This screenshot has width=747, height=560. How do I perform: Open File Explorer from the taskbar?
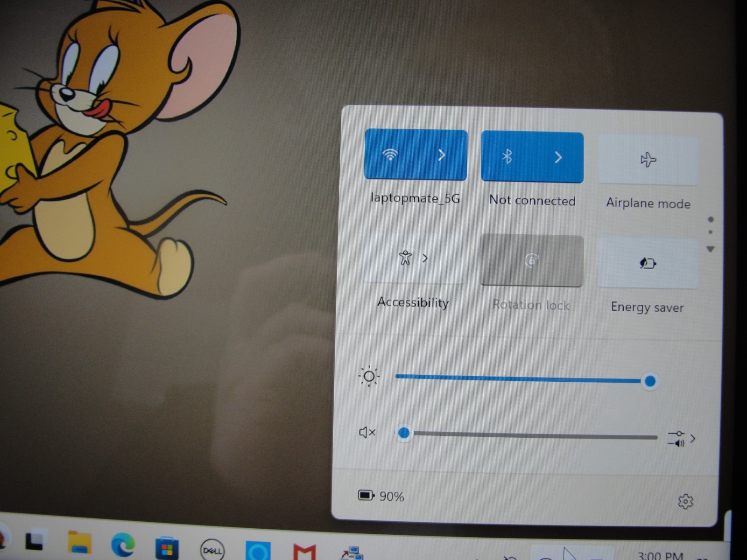click(x=79, y=542)
